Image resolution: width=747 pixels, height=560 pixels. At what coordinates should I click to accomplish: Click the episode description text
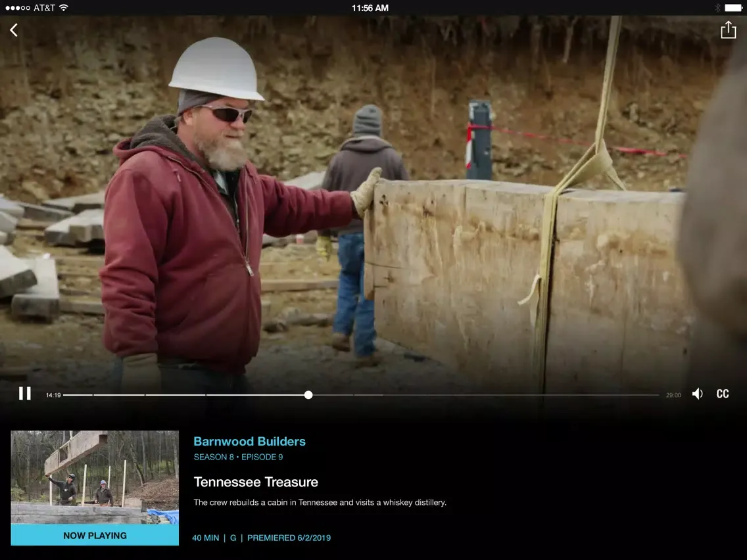point(320,502)
